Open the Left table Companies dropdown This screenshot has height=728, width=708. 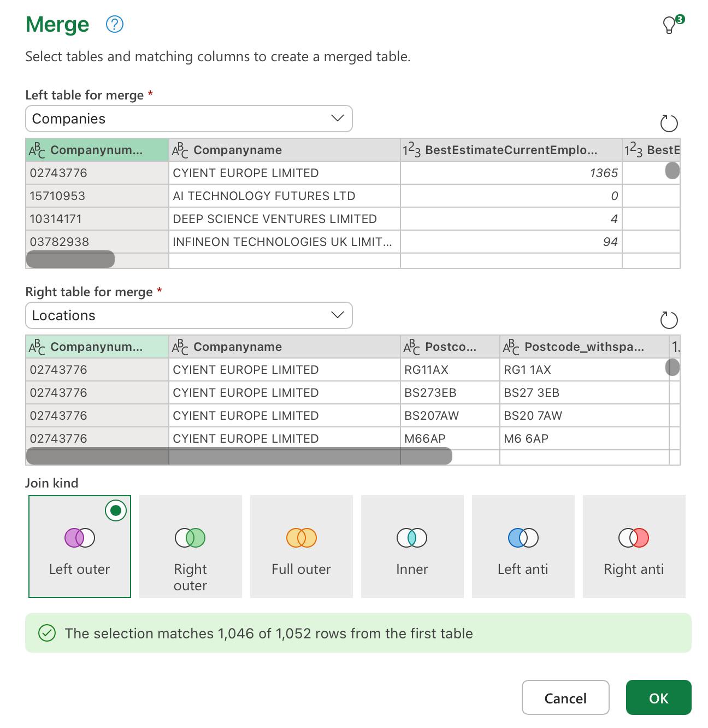(x=189, y=119)
